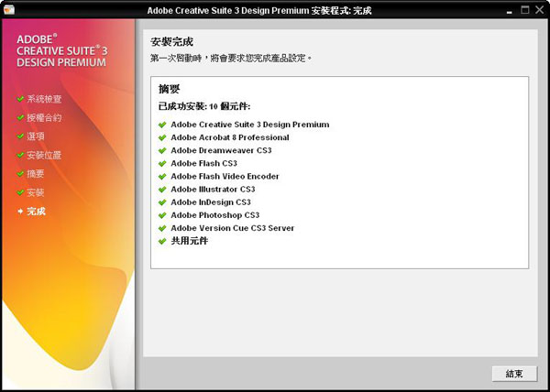
Task: Click checkmark next to 共用元件
Action: point(162,242)
